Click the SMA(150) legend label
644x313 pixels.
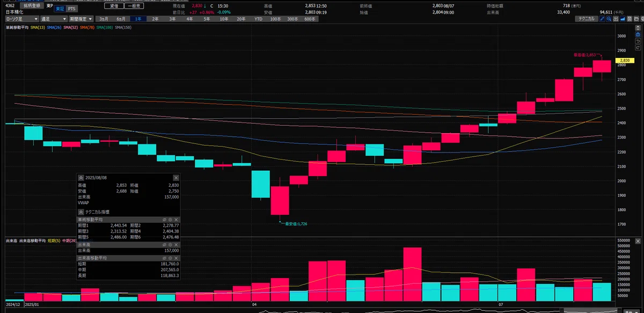point(123,27)
